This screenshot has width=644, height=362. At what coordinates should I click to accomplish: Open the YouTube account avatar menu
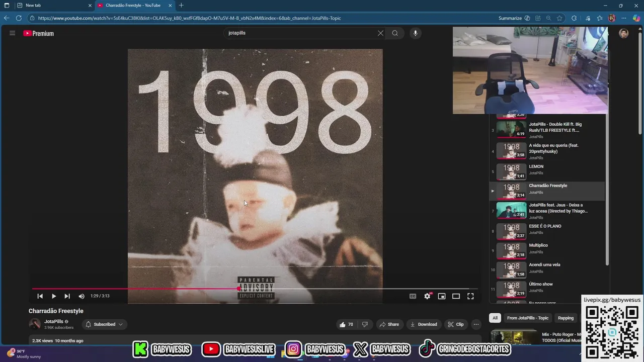pos(624,34)
